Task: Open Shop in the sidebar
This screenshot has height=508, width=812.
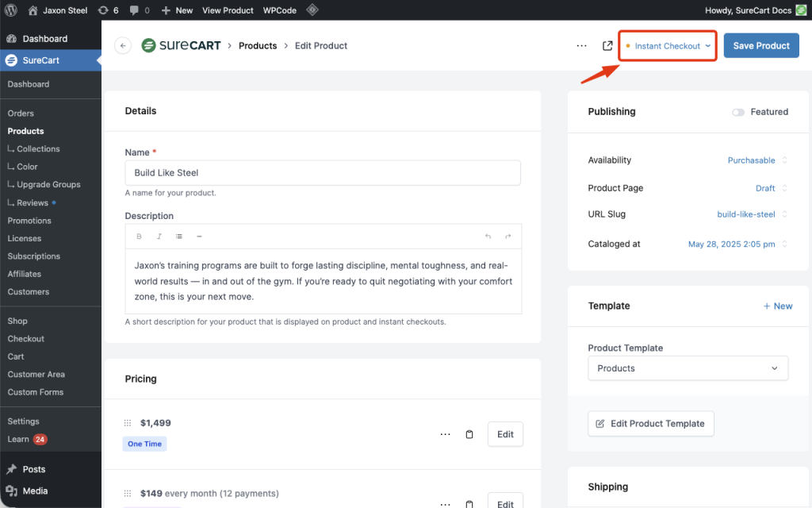Action: (17, 321)
